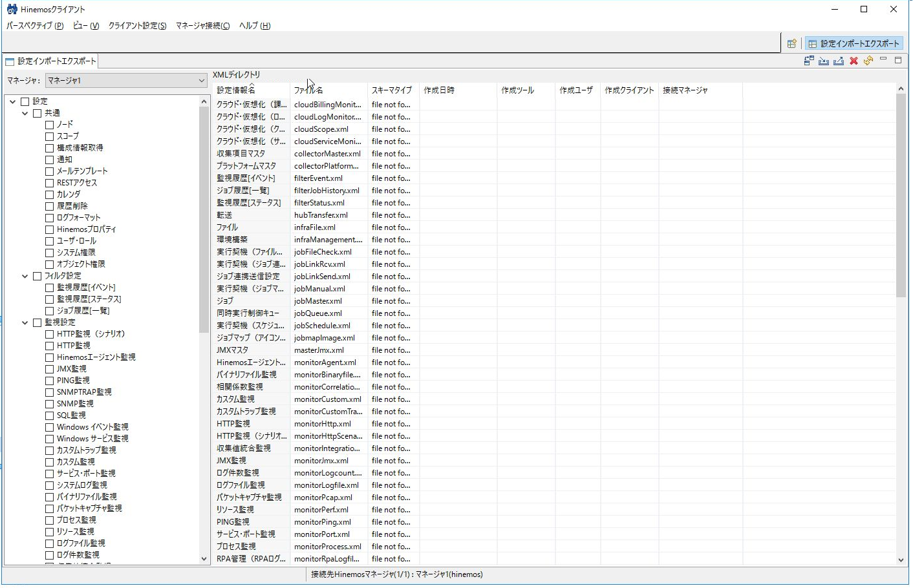Select the monitorPing.xml row
The width and height of the screenshot is (913, 588).
(554, 522)
